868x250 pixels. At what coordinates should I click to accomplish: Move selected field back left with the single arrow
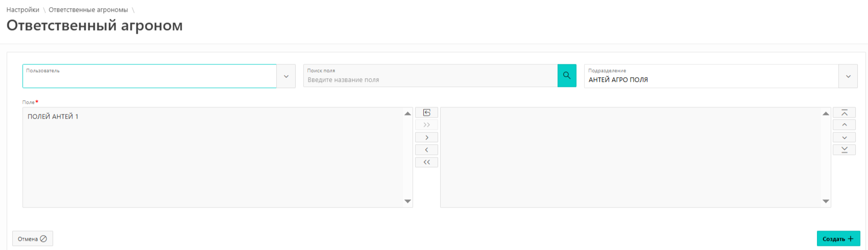click(x=426, y=150)
